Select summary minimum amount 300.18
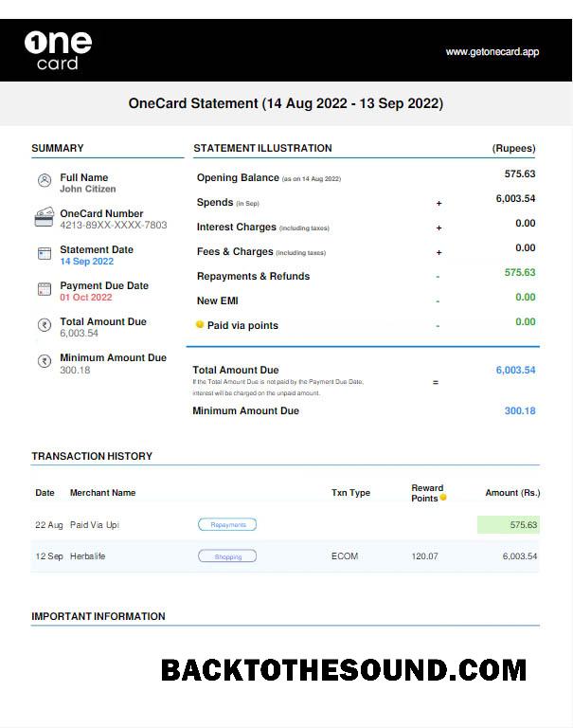 point(75,370)
